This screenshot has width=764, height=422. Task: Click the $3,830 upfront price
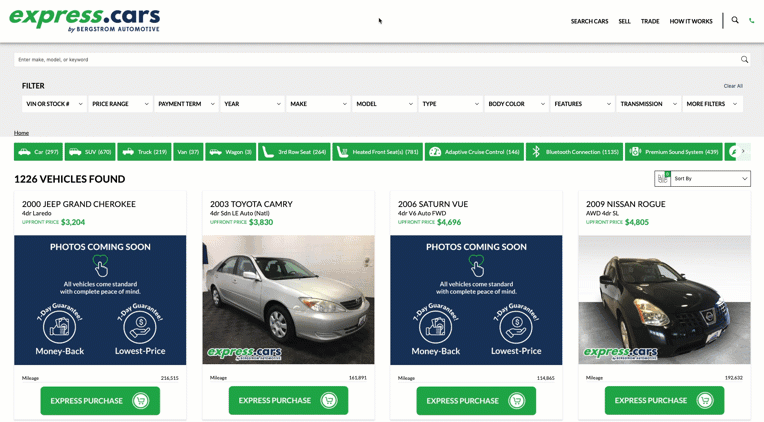tap(261, 222)
